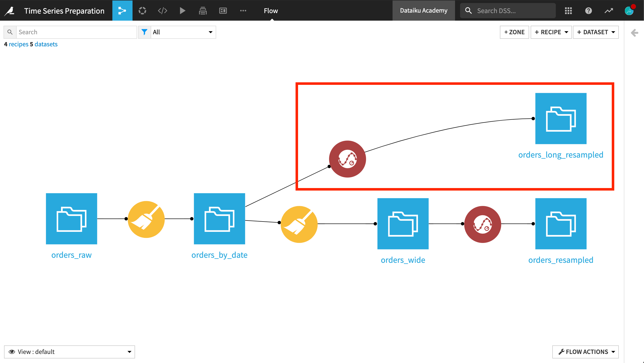Select the Prepare recipe after orders_raw
The width and height of the screenshot is (644, 363).
tap(146, 219)
